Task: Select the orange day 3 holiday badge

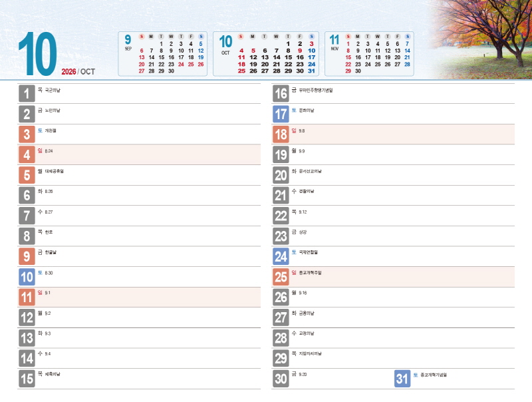Action: click(27, 134)
